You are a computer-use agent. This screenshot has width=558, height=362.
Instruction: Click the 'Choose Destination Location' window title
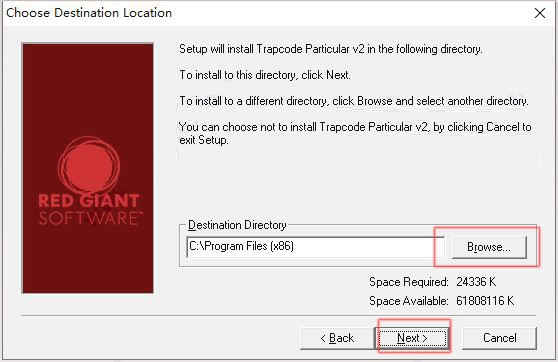tap(89, 13)
